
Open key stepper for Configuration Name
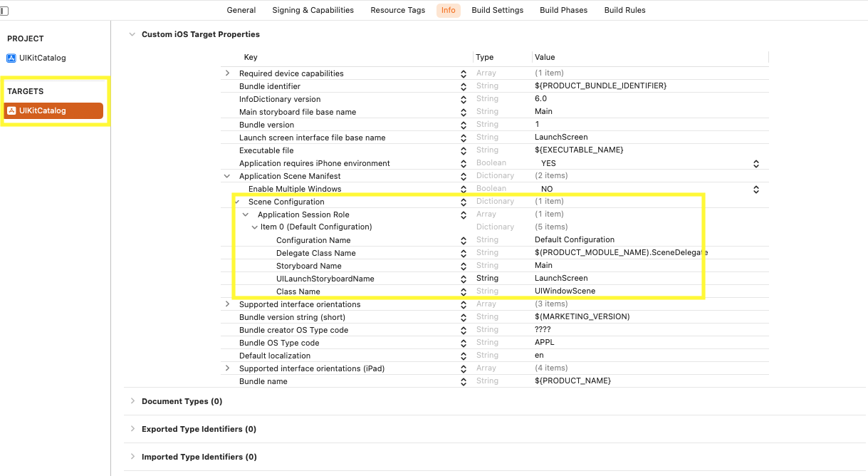pyautogui.click(x=464, y=240)
